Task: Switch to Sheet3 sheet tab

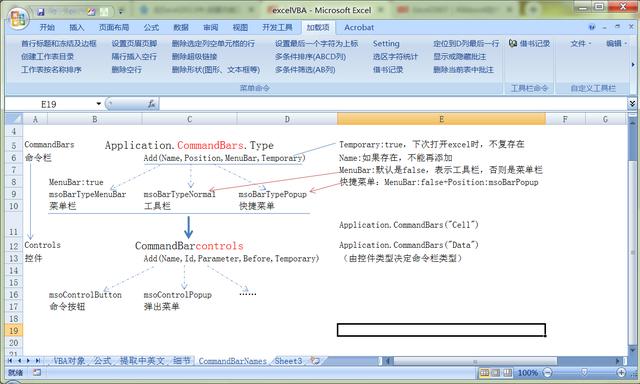Action: click(288, 361)
